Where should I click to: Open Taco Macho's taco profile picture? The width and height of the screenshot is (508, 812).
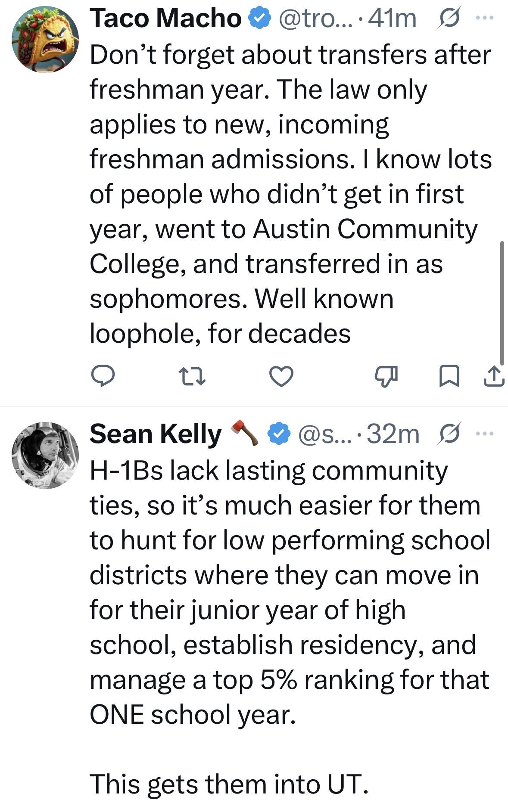click(x=45, y=39)
